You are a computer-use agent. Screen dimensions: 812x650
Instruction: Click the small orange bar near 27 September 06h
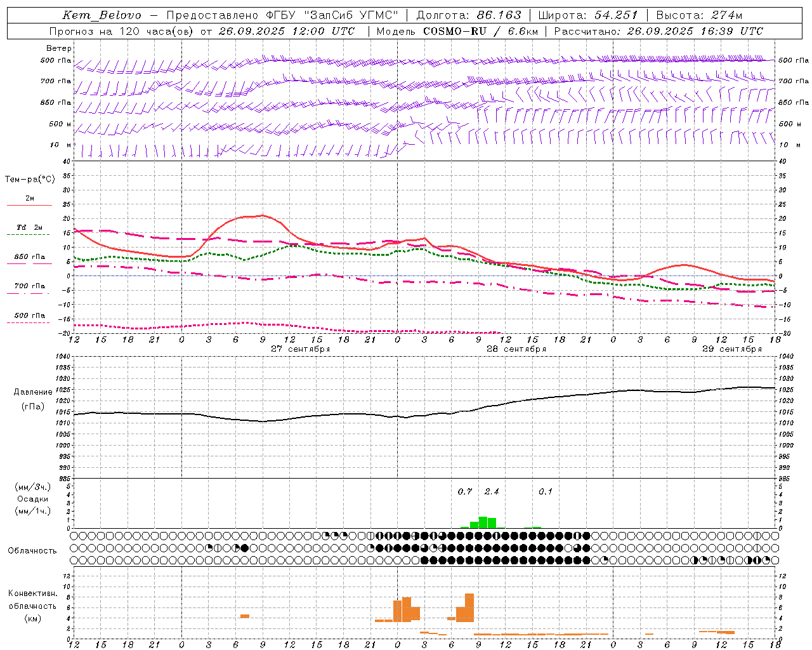tap(244, 616)
